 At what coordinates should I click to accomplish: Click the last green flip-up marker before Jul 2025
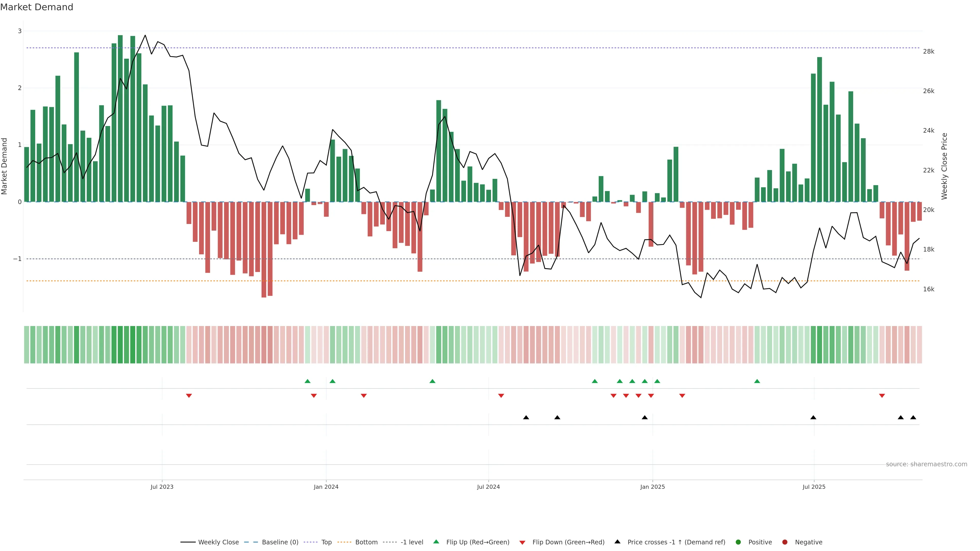coord(757,381)
